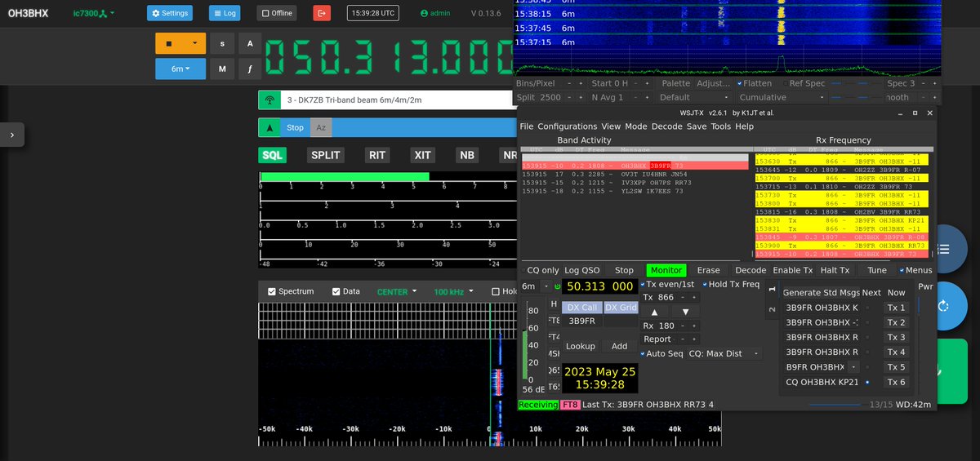Expand the left sidebar chevron
The image size is (980, 461).
[11, 135]
